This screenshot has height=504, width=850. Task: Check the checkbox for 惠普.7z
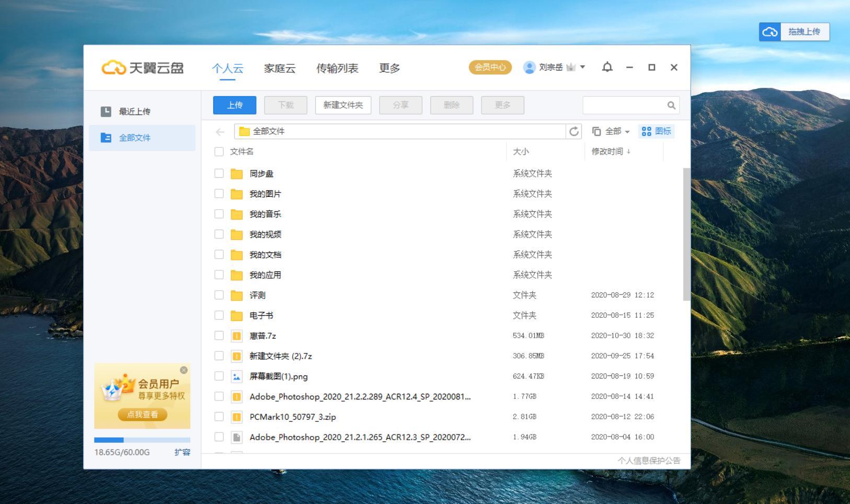219,336
